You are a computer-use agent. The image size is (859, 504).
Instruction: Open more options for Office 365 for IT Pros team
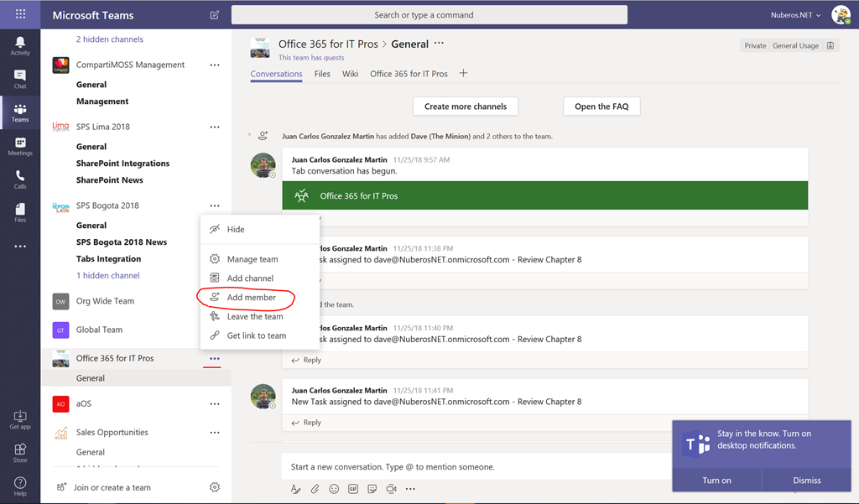pos(215,358)
